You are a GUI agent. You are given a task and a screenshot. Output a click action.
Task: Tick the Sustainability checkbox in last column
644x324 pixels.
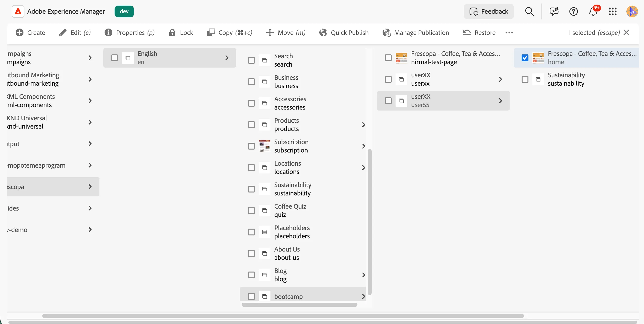click(x=525, y=79)
